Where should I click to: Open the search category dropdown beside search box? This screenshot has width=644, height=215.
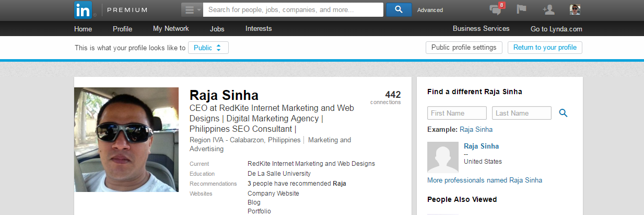pos(192,9)
